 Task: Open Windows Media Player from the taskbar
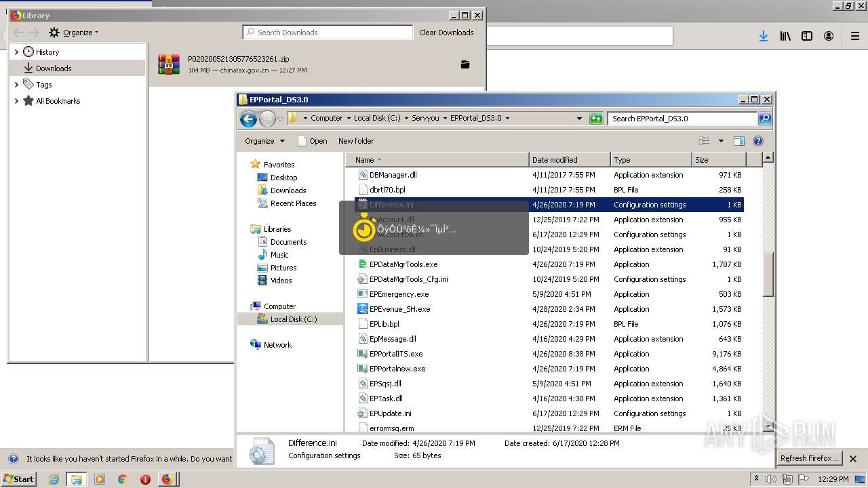pyautogui.click(x=100, y=479)
